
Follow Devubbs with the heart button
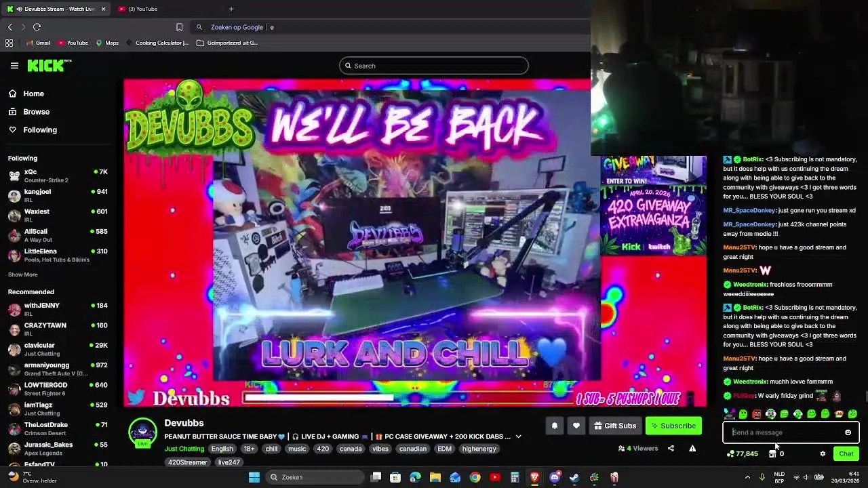tap(576, 426)
